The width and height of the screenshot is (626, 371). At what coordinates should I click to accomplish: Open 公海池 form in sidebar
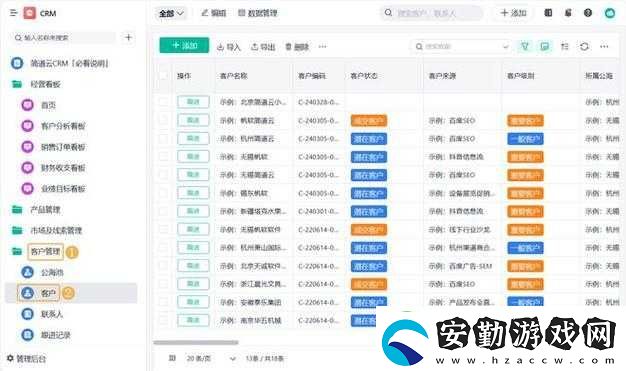pyautogui.click(x=43, y=272)
